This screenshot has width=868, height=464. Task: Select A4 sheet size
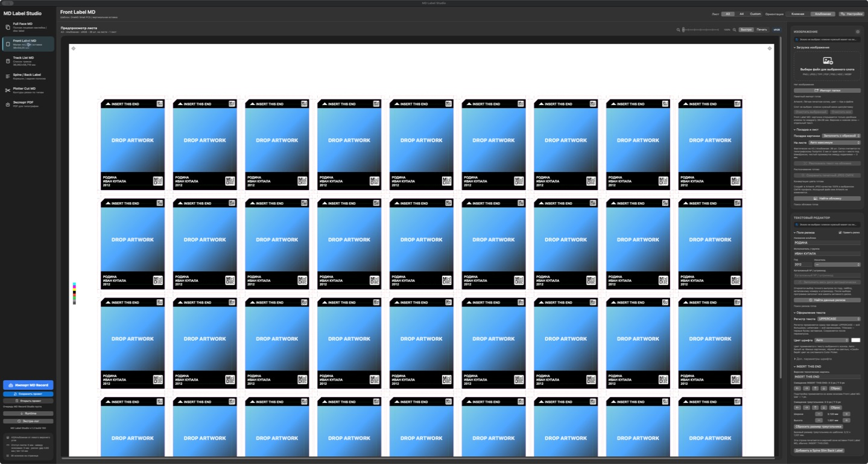(741, 14)
